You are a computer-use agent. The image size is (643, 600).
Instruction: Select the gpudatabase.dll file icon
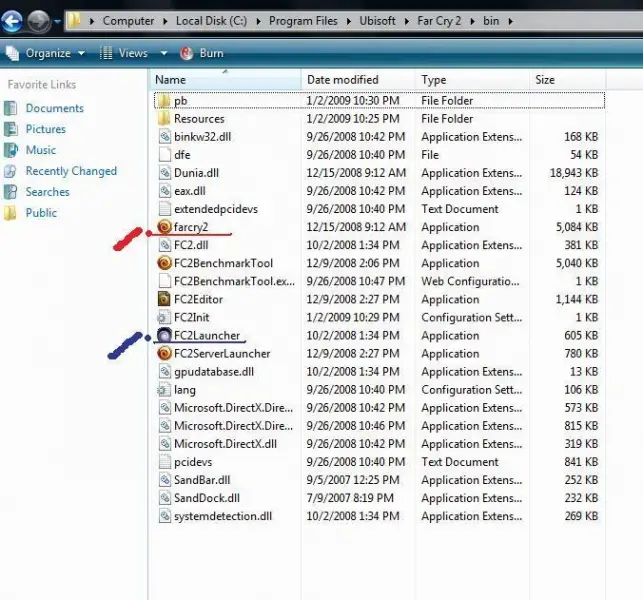pos(164,372)
